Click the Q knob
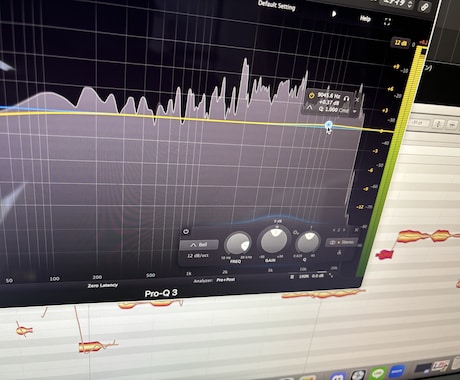The width and height of the screenshot is (460, 380). click(308, 242)
